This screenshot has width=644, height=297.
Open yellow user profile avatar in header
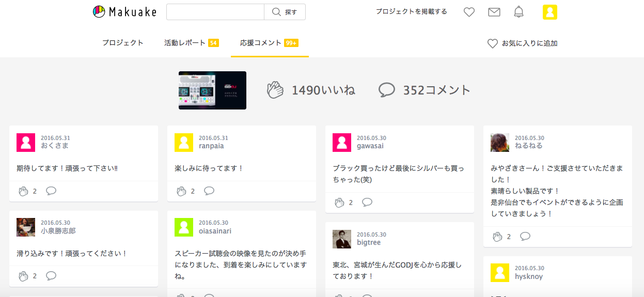(550, 12)
